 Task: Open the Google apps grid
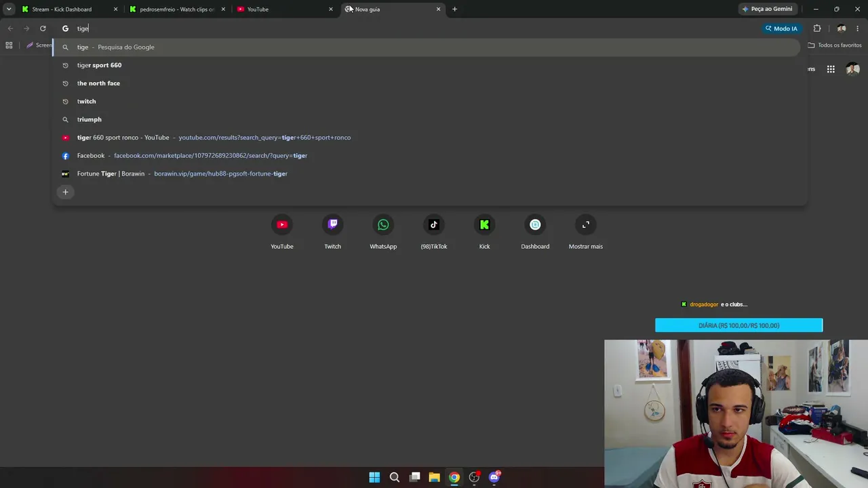point(831,69)
